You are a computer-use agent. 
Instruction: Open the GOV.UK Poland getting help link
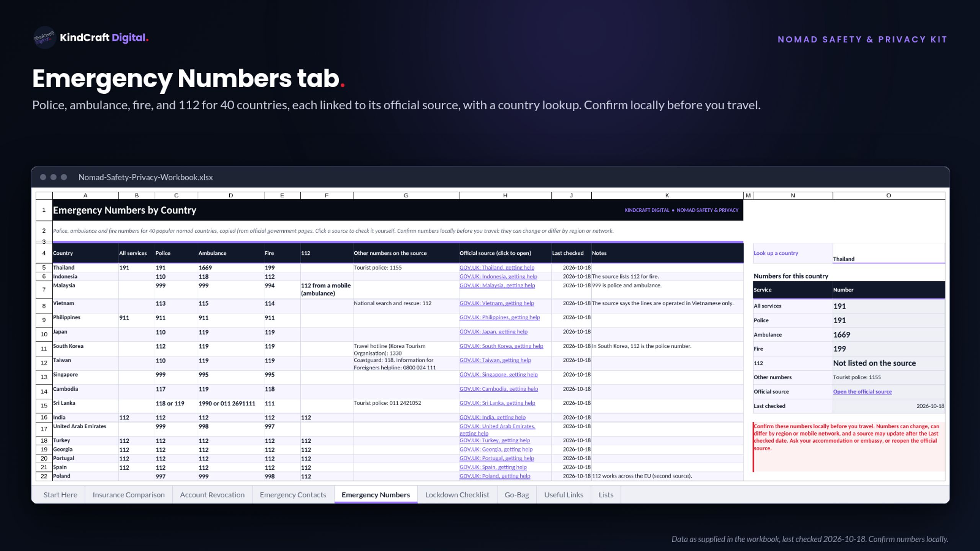[x=495, y=476]
